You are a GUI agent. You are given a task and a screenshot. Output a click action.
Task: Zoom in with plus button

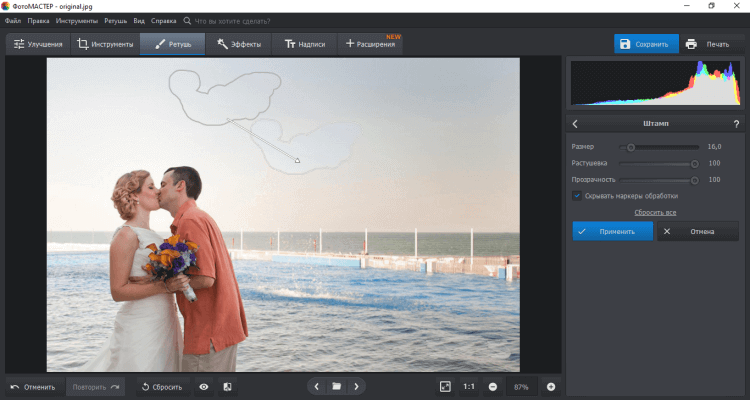(550, 386)
